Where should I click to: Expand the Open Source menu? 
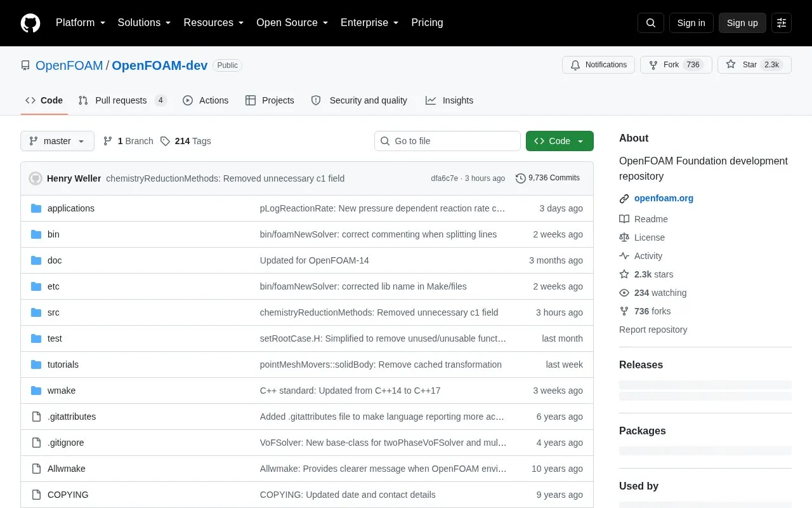pos(292,23)
